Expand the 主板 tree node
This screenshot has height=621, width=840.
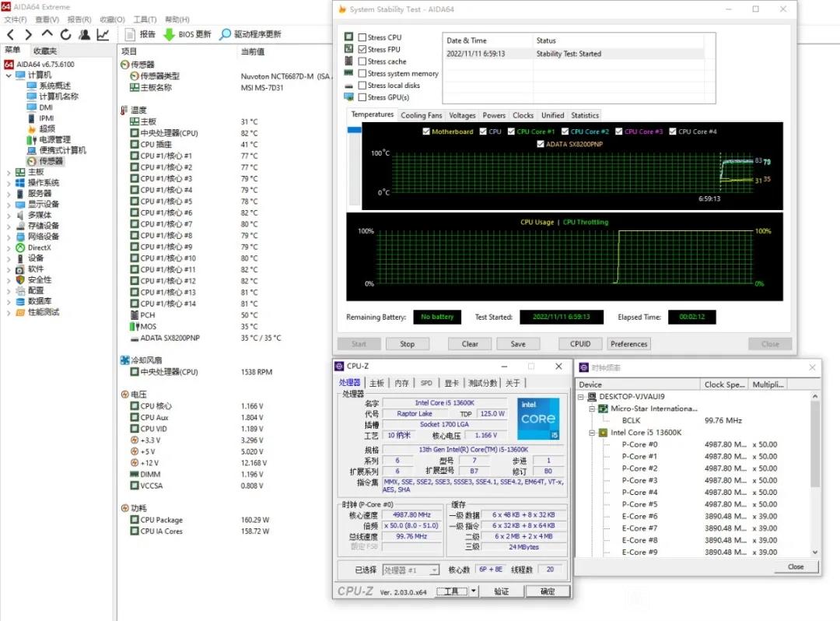pos(9,172)
